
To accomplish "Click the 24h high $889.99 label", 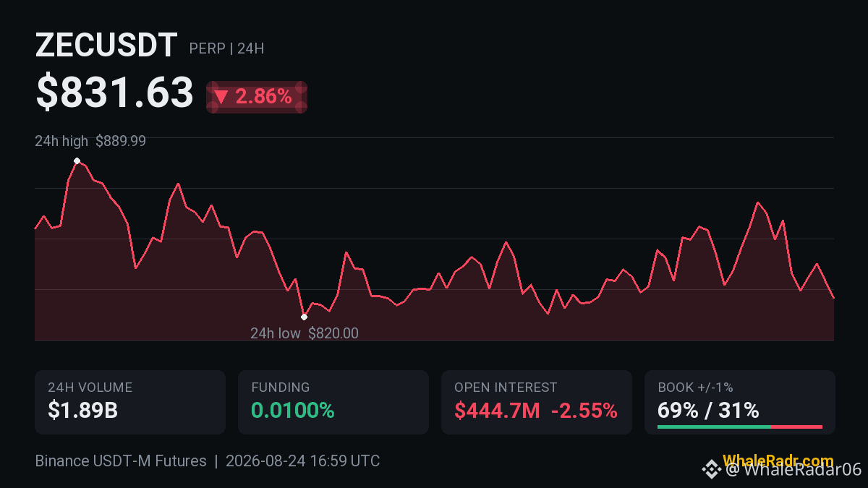I will coord(90,141).
